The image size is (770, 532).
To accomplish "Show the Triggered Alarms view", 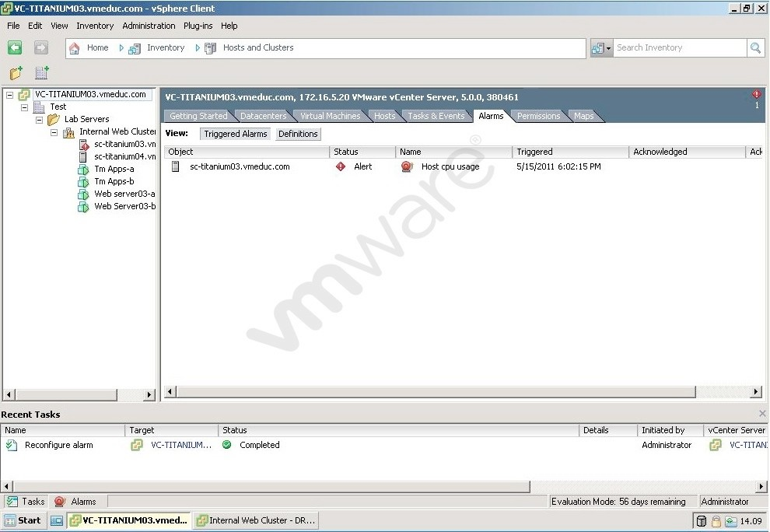I will point(235,134).
